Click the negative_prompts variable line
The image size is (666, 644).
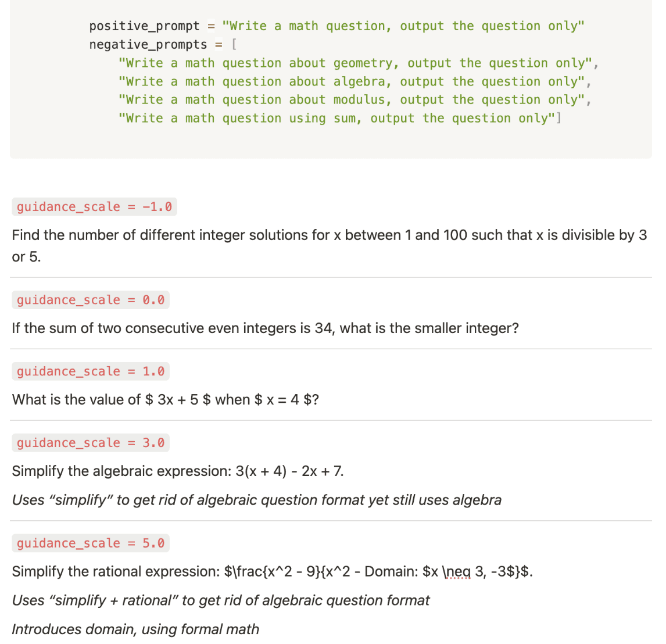163,45
